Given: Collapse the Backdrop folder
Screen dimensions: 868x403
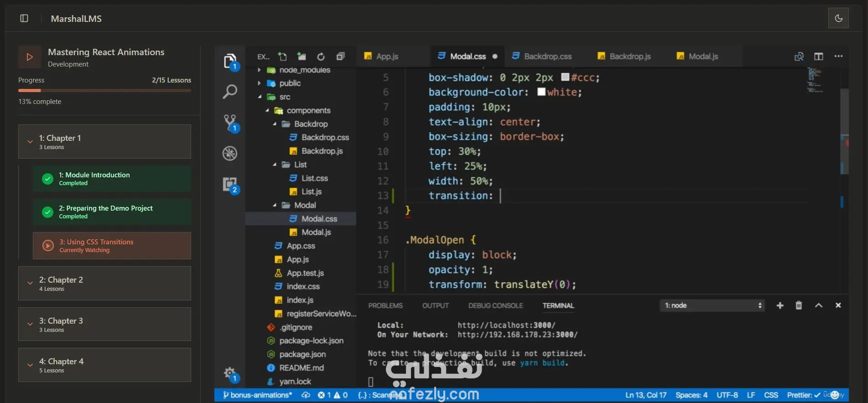Looking at the screenshot, I should tap(275, 124).
